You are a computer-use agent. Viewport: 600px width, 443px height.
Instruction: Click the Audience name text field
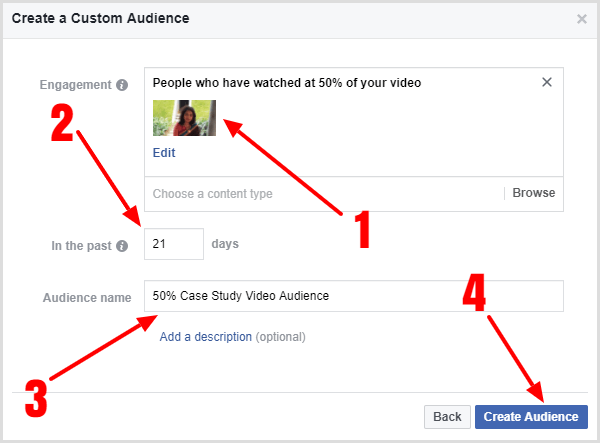click(353, 296)
